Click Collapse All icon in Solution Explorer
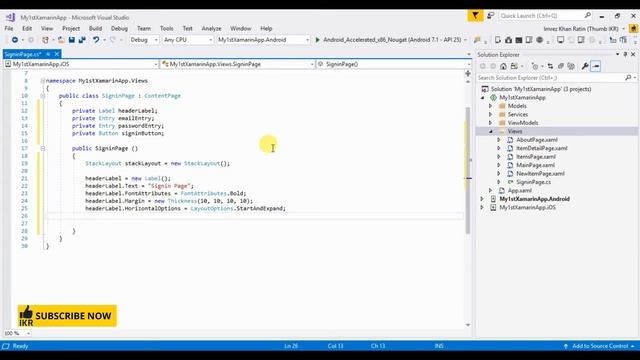 [561, 66]
